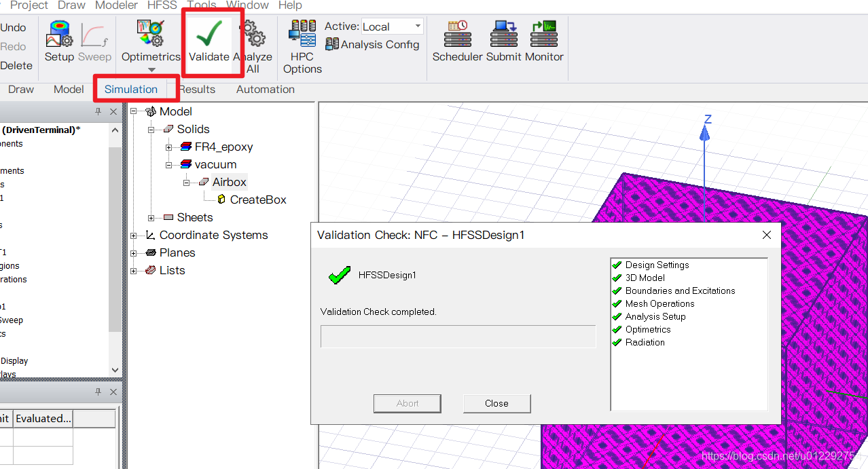
Task: Click Redo in the ribbon
Action: (13, 47)
